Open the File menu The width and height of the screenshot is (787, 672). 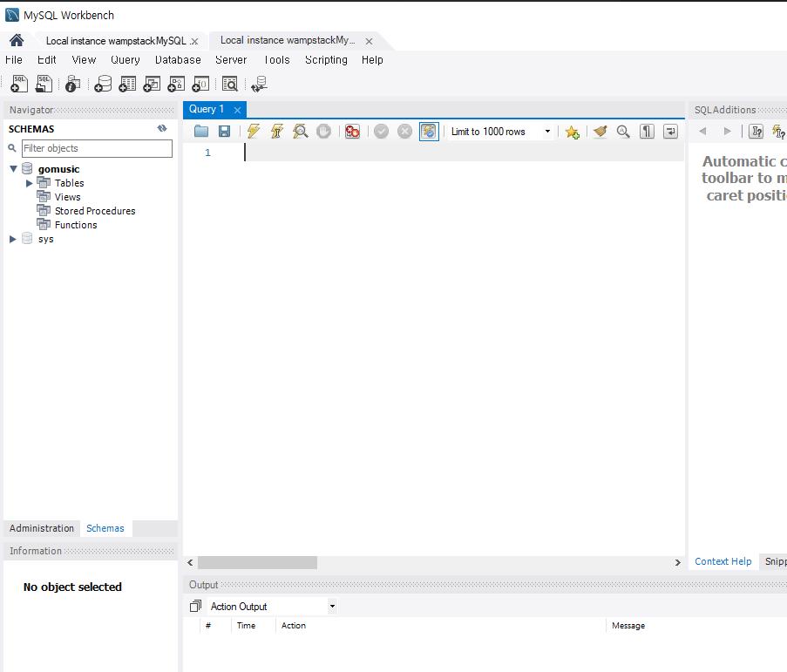tap(14, 60)
